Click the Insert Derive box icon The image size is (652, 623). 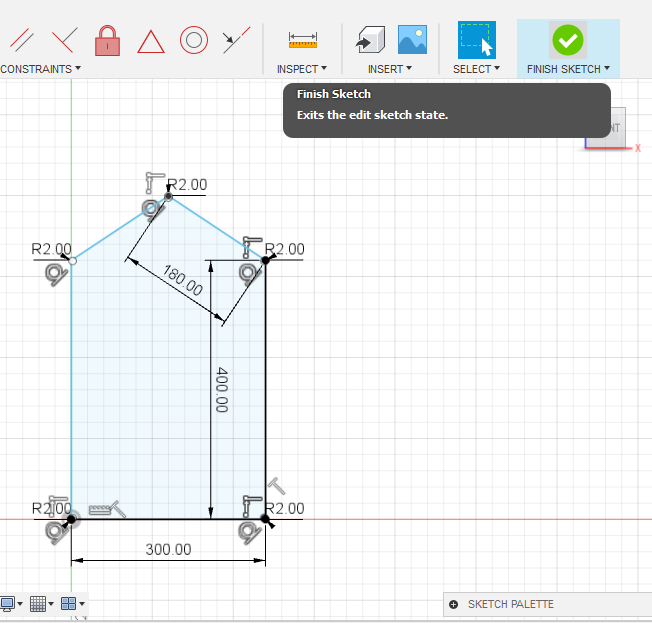pos(370,40)
